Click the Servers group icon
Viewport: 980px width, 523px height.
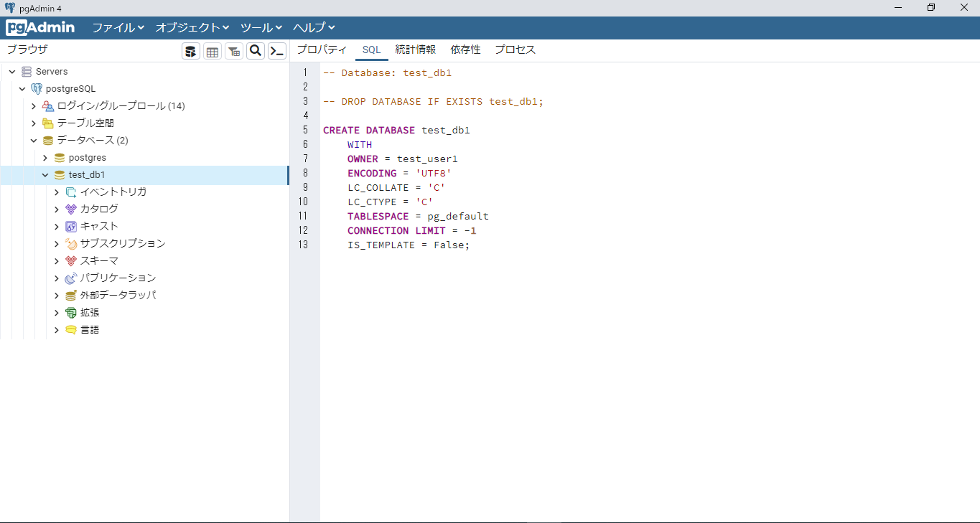point(27,72)
